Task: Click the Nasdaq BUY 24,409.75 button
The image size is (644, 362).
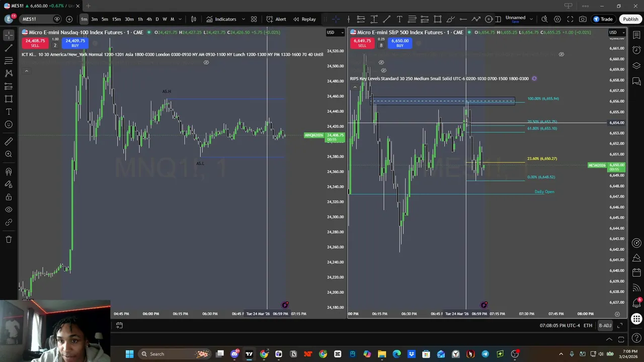Action: click(x=75, y=43)
